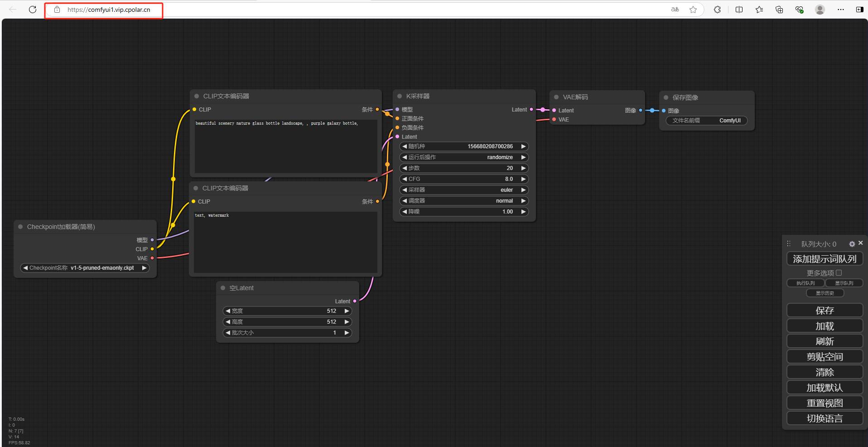Collapse the VAE解码 node via its title dot
Image resolution: width=868 pixels, height=447 pixels.
click(x=556, y=97)
